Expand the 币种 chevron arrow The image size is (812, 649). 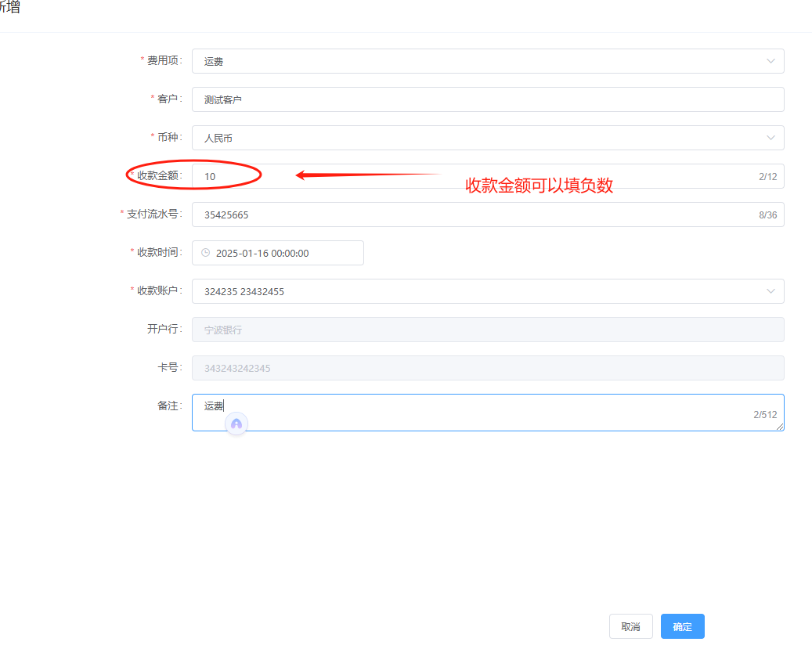770,138
